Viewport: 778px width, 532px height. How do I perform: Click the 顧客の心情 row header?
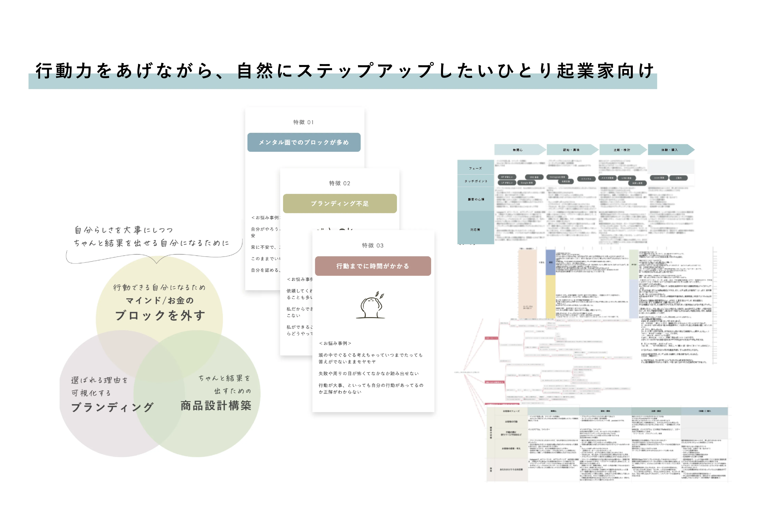tap(476, 199)
